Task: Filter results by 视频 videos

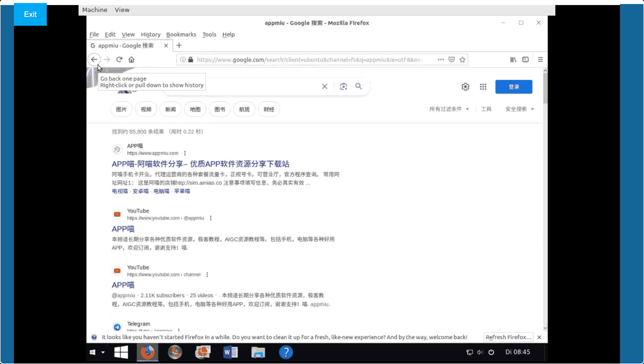Action: pos(146,109)
